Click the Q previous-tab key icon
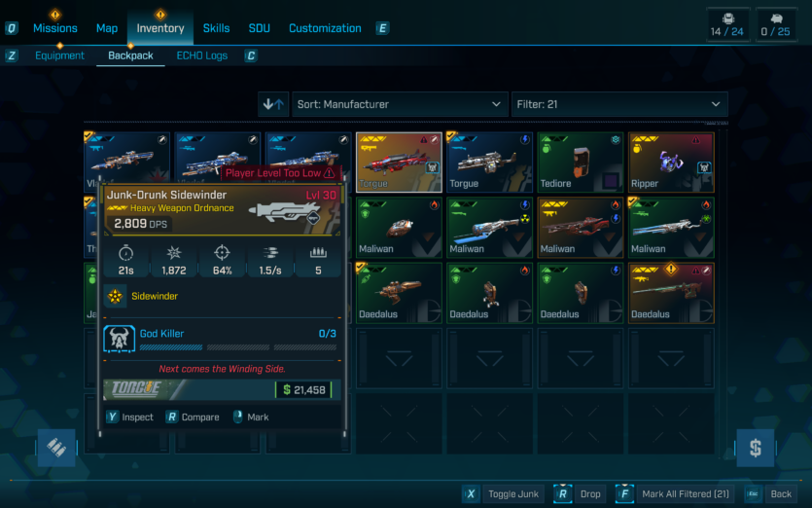Screen dimensions: 812x508 (x=12, y=28)
